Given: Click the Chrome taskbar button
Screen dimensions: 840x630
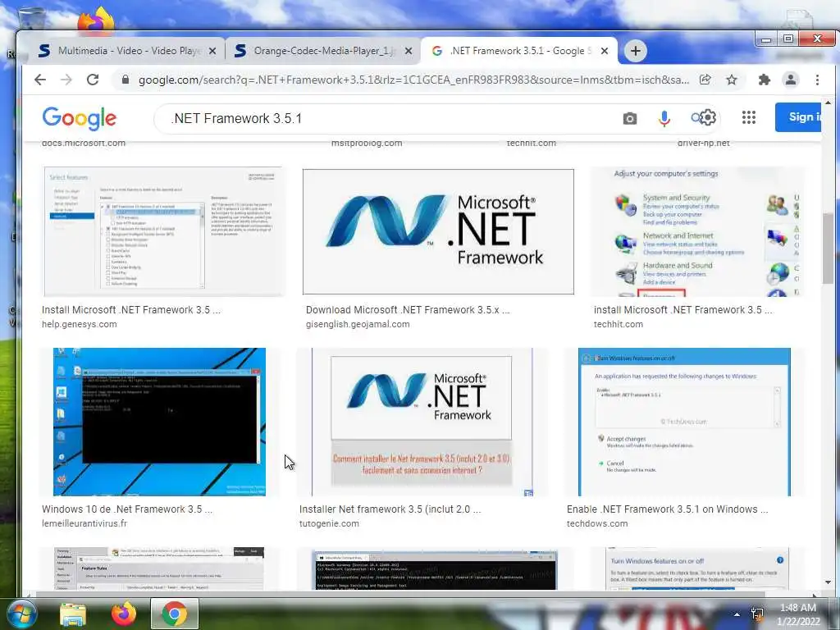Looking at the screenshot, I should (175, 614).
